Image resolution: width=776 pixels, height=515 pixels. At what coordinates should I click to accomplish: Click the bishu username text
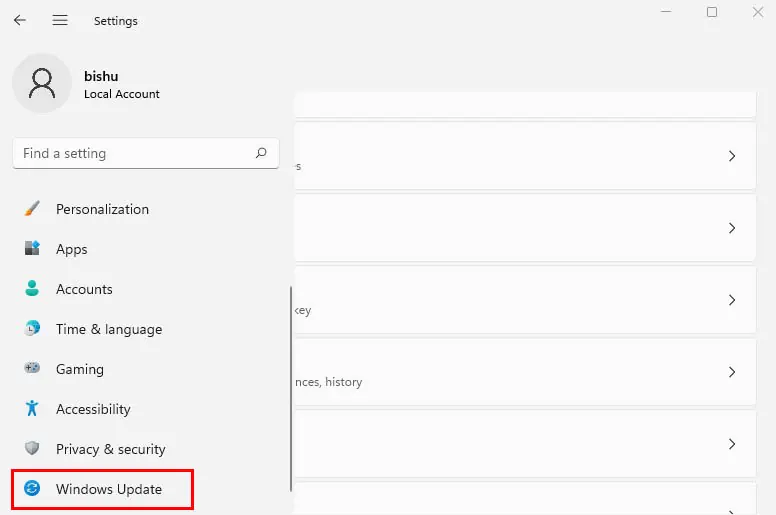pyautogui.click(x=101, y=76)
